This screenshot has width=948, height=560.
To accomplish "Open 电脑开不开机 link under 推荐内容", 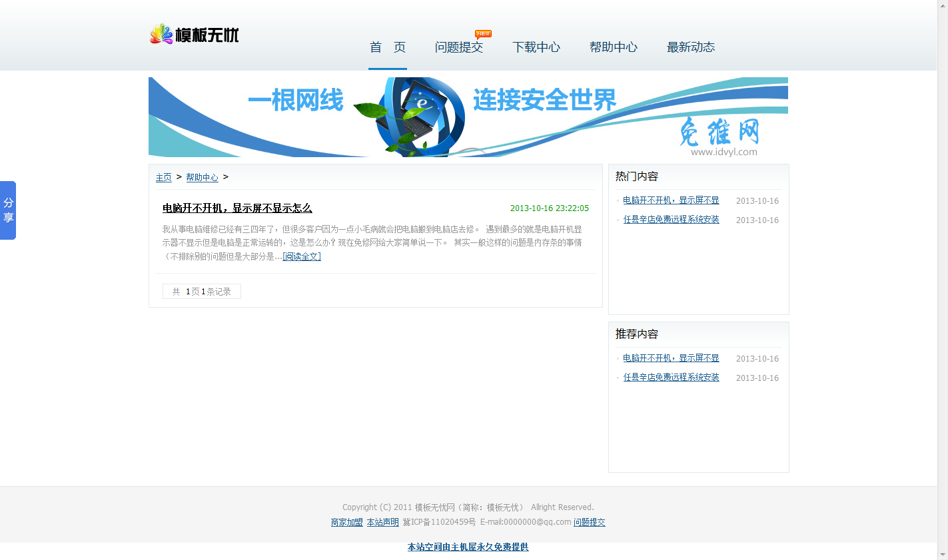I will click(671, 358).
